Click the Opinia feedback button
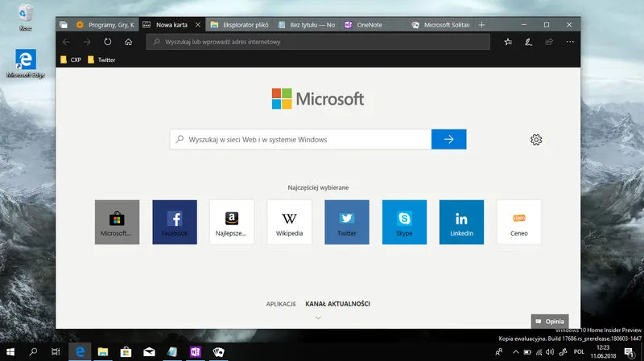 coord(550,322)
